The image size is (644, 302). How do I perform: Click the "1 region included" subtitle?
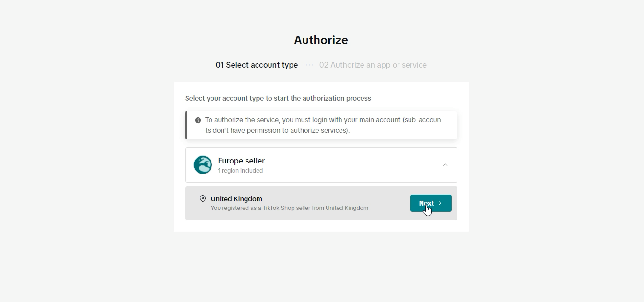(x=240, y=171)
